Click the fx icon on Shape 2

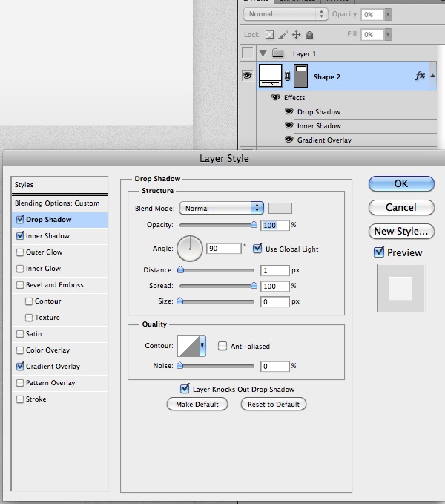420,76
